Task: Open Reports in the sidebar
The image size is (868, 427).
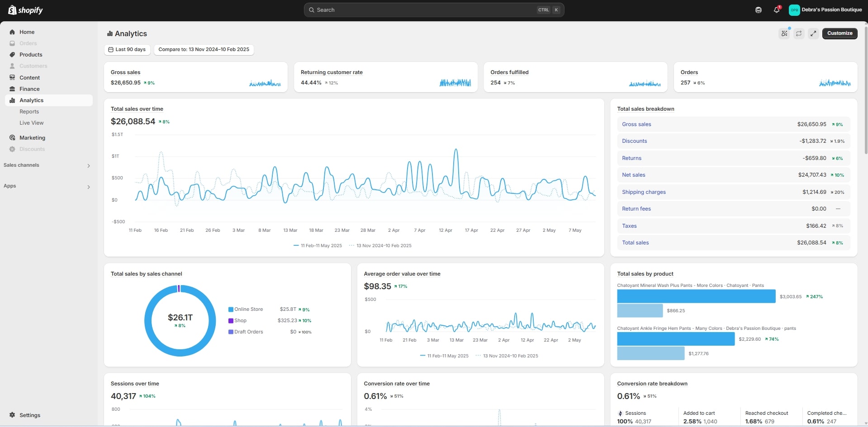Action: pyautogui.click(x=29, y=112)
